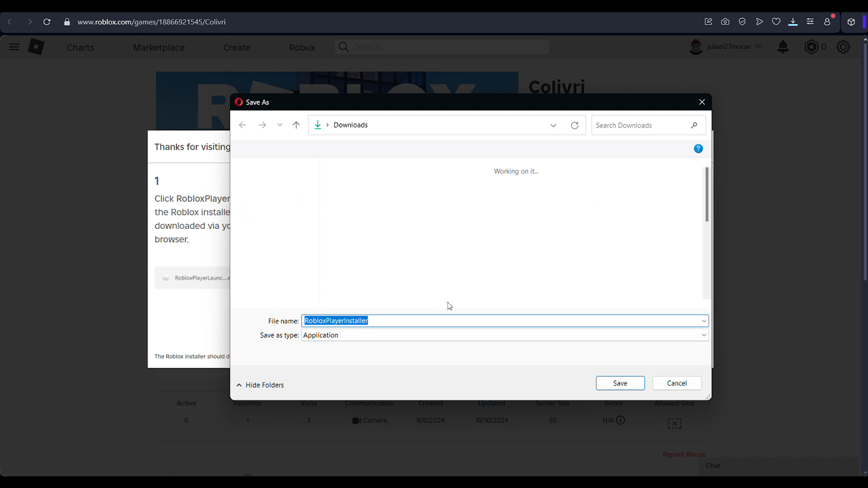The height and width of the screenshot is (488, 868).
Task: Go to Roblox home via logo
Action: coord(36,47)
